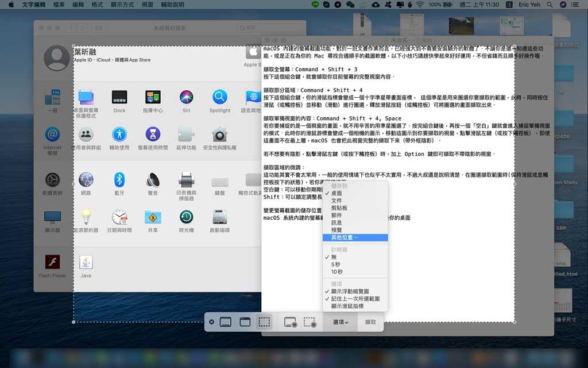Set save location to 郵件
588x368 pixels.
click(355, 215)
